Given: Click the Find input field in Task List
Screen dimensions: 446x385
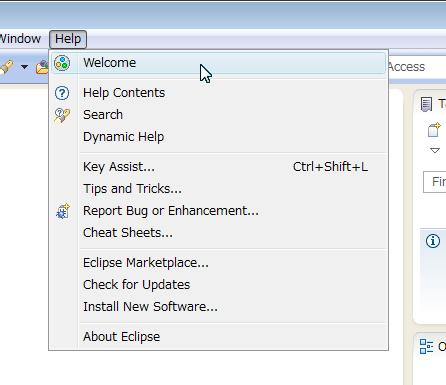Looking at the screenshot, I should 435,182.
